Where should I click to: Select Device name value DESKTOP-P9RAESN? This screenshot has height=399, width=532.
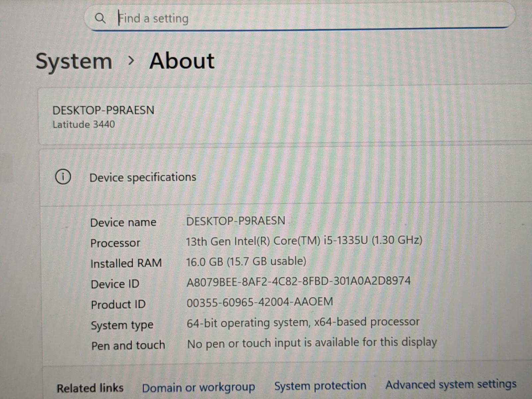click(x=236, y=221)
